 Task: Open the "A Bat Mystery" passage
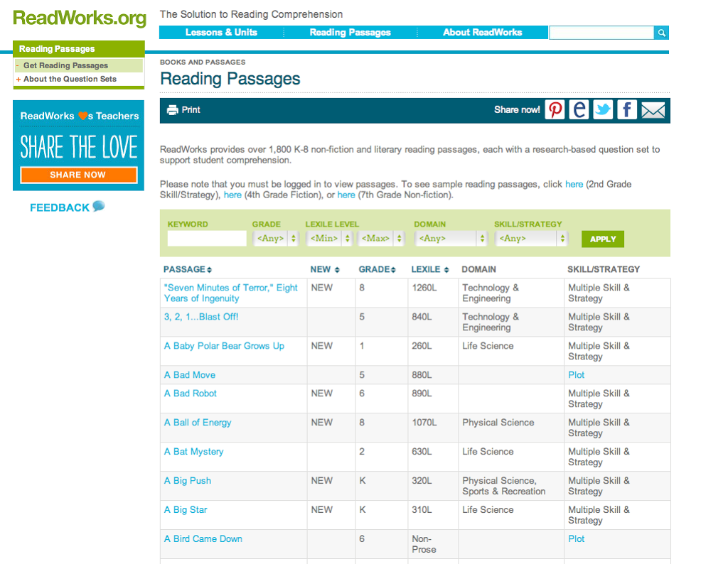coord(193,452)
